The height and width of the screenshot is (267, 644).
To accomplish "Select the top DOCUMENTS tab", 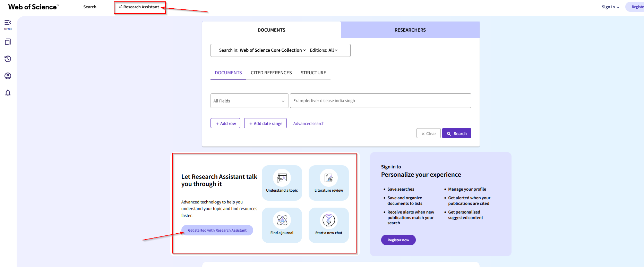I will coord(272,30).
